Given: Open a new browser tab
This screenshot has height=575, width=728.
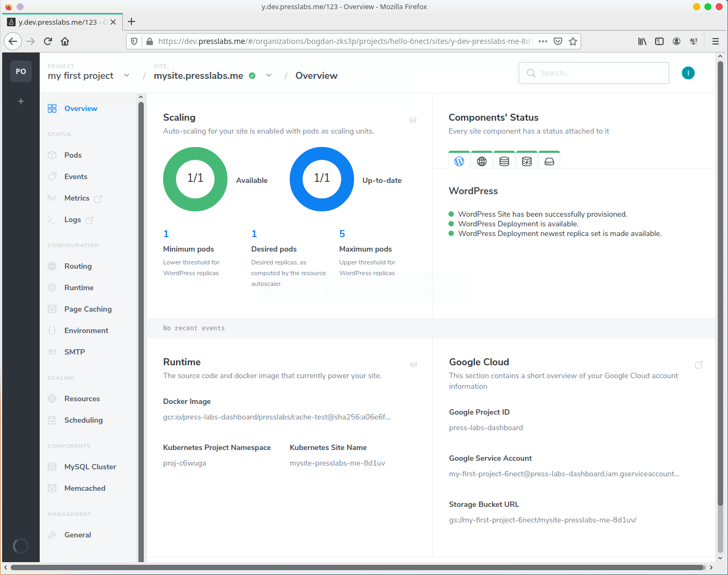Looking at the screenshot, I should coord(131,21).
